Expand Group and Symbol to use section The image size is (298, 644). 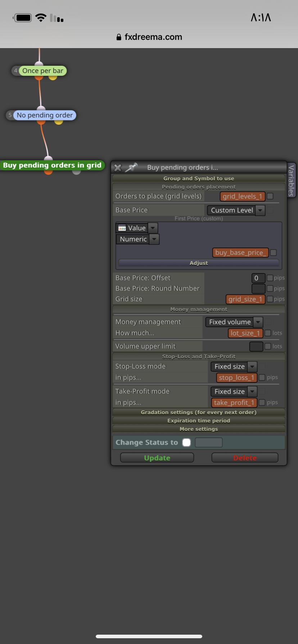199,178
